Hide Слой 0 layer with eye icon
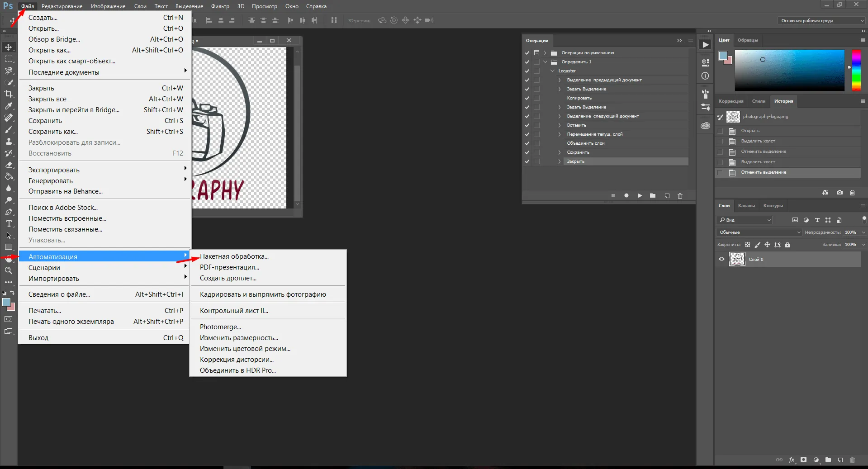Viewport: 868px width, 469px height. 721,259
